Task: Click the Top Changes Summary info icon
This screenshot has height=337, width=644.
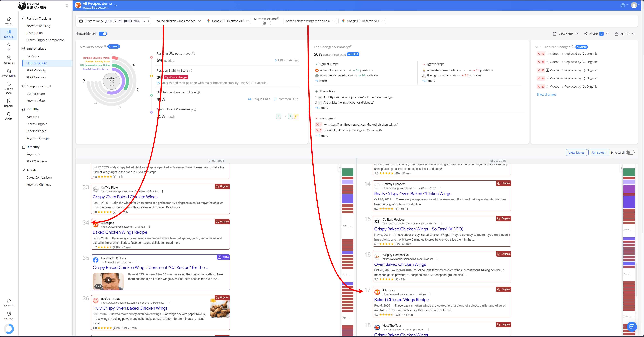Action: coord(351,47)
